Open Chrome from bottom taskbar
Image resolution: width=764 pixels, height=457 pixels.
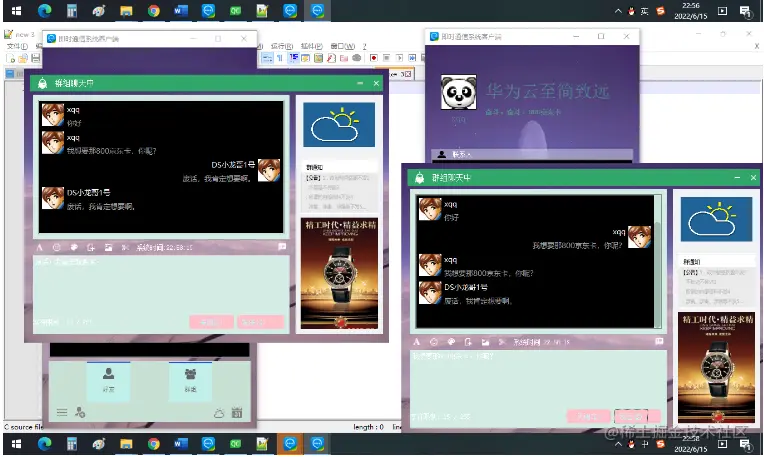pyautogui.click(x=153, y=443)
